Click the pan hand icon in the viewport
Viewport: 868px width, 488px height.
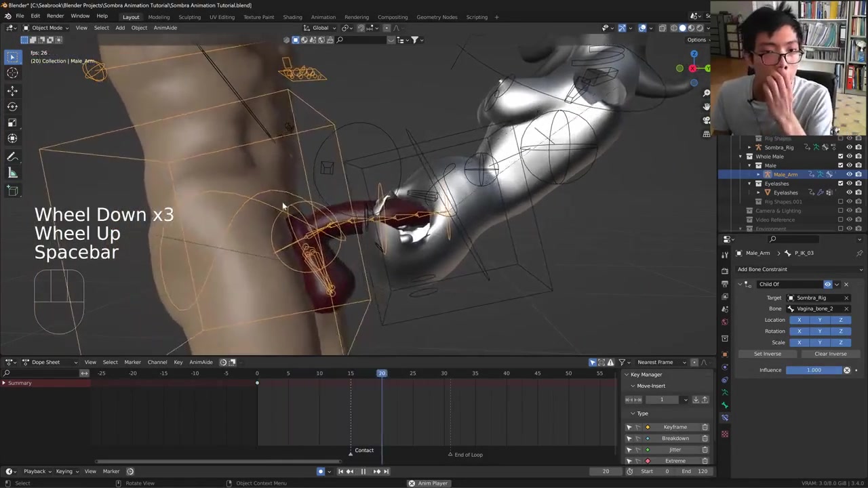pos(706,106)
